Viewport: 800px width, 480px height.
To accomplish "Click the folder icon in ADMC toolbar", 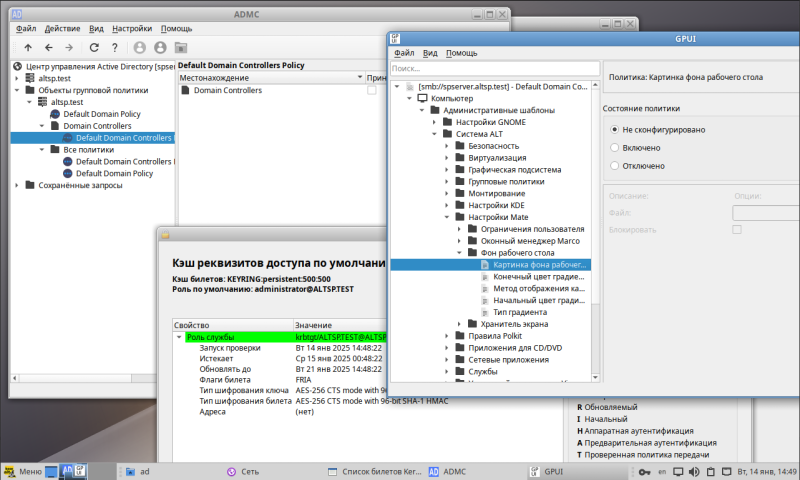I will point(181,47).
